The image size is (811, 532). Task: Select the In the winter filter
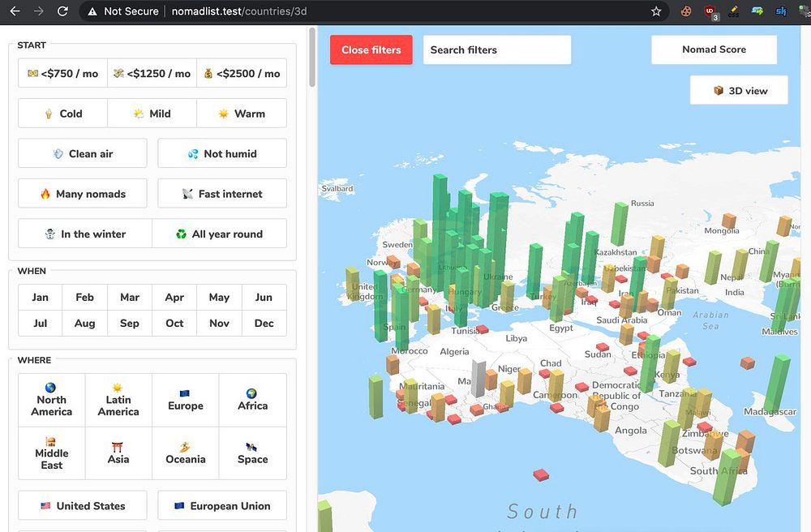(85, 234)
